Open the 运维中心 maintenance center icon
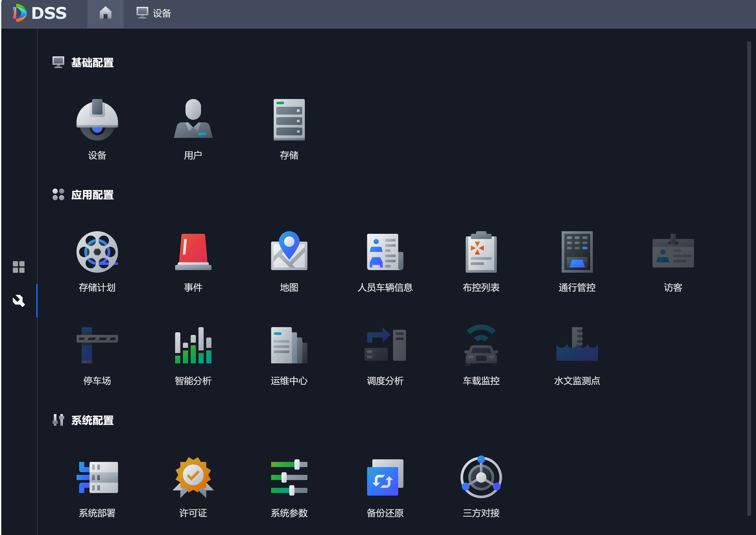Screen dimensions: 756x535 click(289, 345)
